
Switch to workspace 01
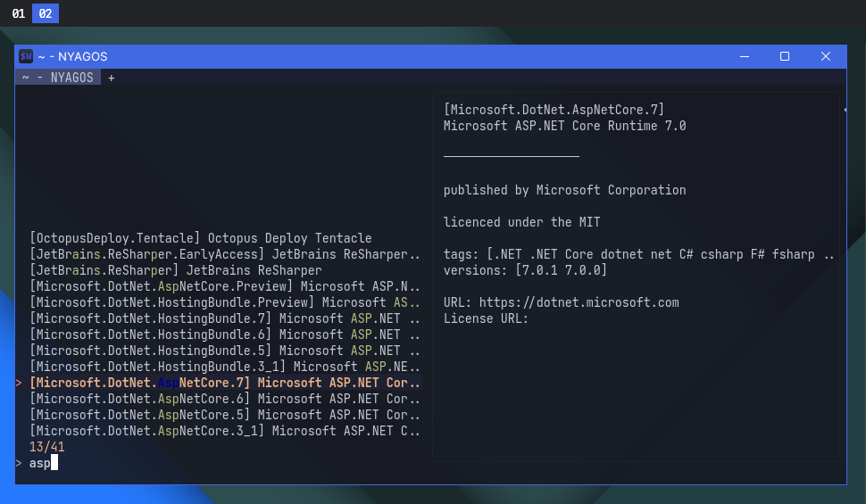point(18,13)
